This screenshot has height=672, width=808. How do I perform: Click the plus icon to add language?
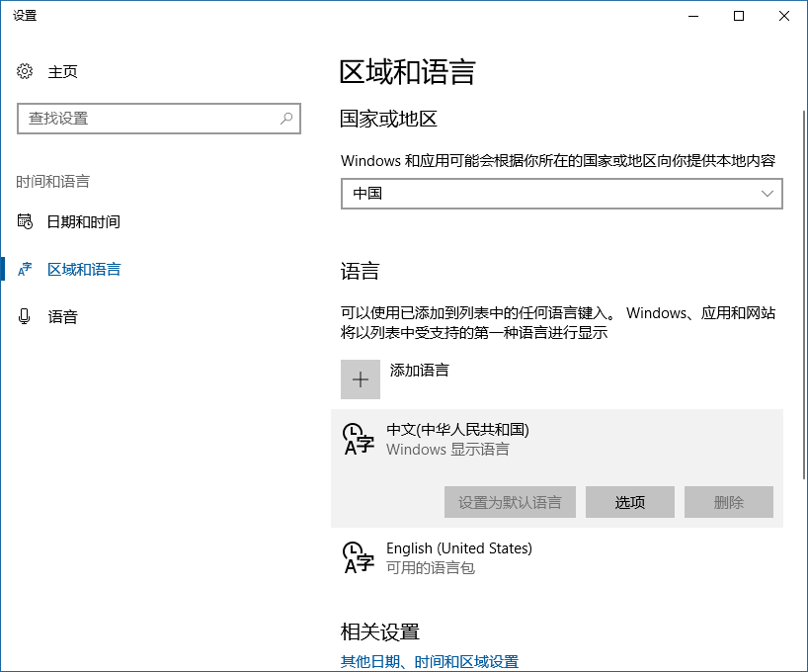pyautogui.click(x=361, y=379)
